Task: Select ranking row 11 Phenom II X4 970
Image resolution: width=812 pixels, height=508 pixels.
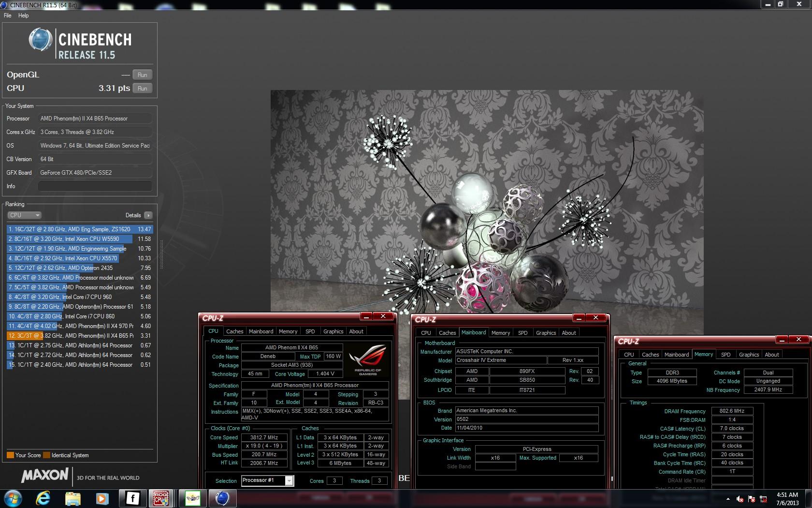Action: (x=79, y=326)
